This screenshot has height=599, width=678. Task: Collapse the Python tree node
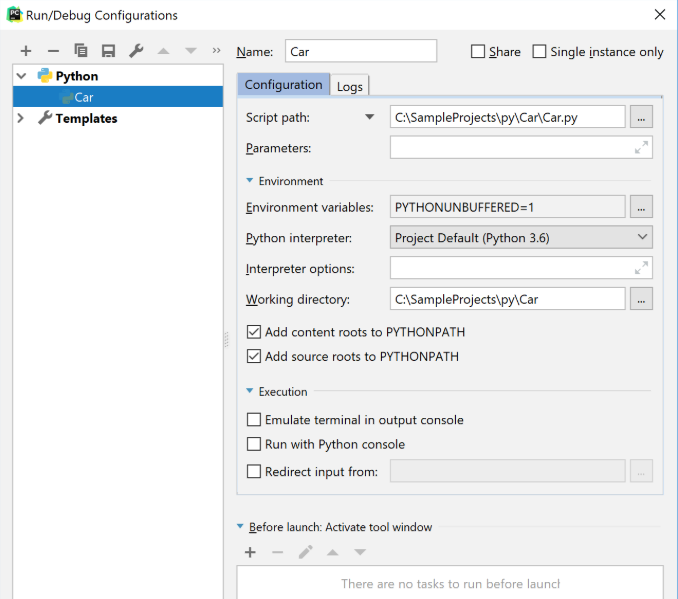21,76
